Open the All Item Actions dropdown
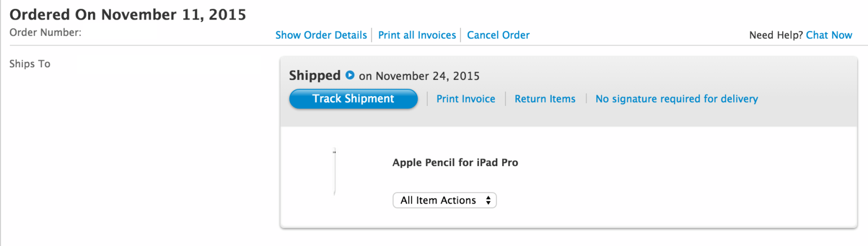 click(x=445, y=200)
